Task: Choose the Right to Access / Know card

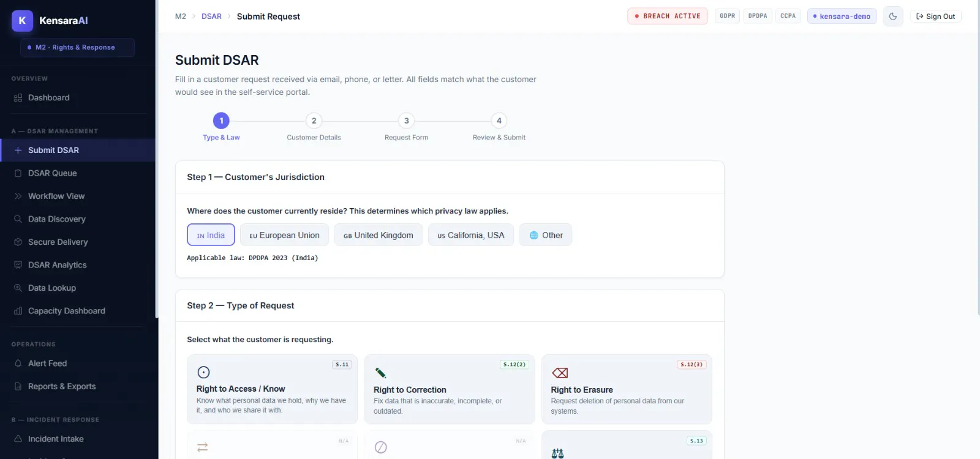Action: [x=272, y=389]
